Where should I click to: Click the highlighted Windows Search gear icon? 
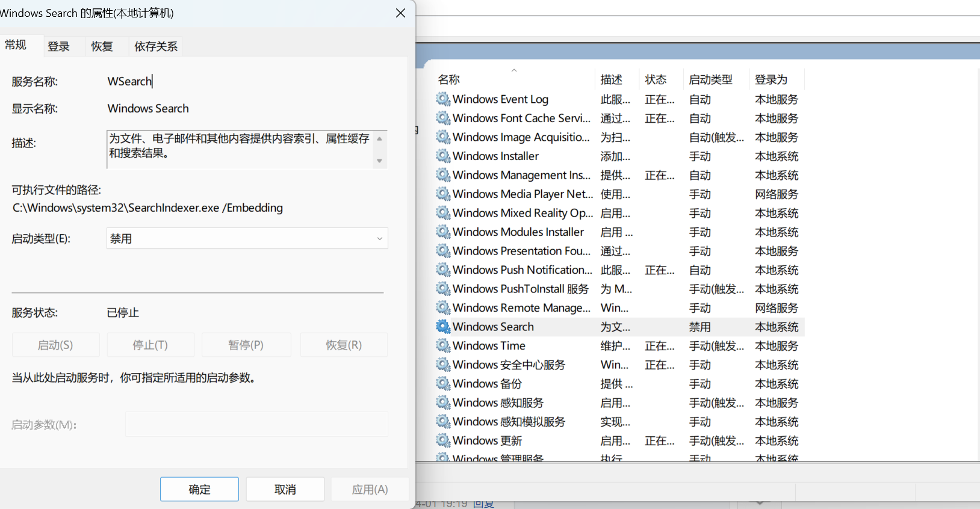pyautogui.click(x=443, y=327)
